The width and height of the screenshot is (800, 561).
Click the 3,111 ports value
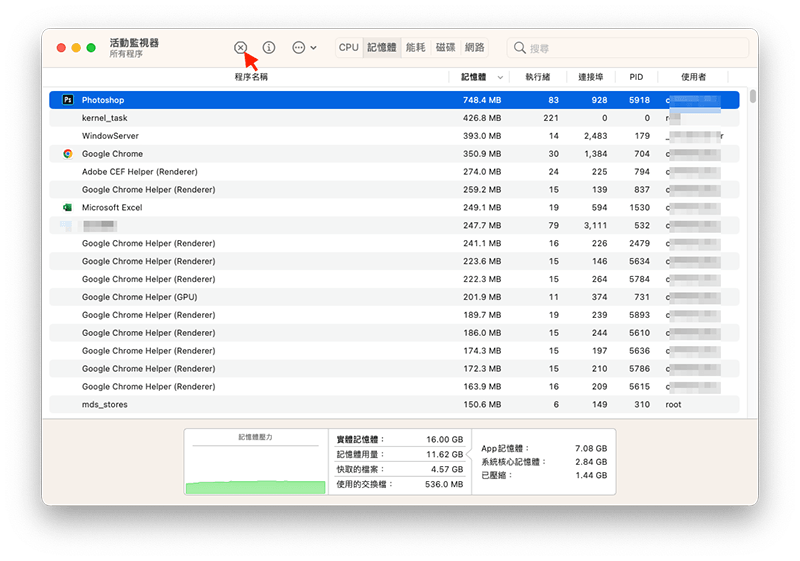tap(595, 225)
